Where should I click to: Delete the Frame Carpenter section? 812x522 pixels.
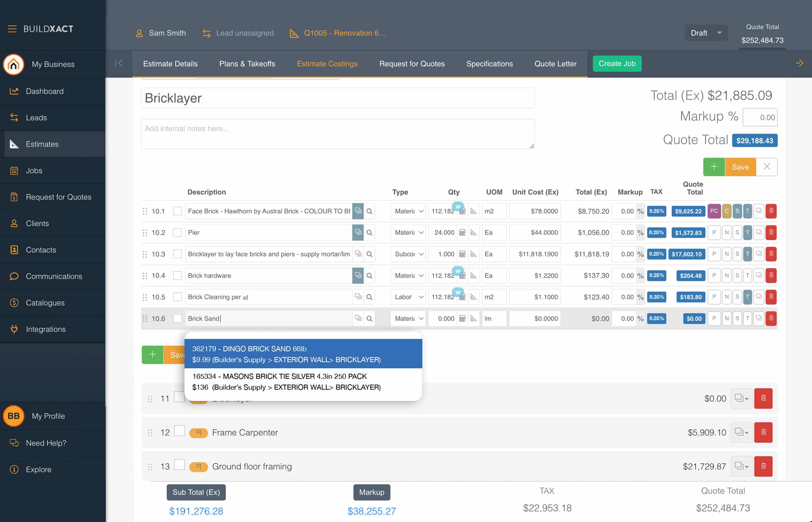click(x=763, y=432)
